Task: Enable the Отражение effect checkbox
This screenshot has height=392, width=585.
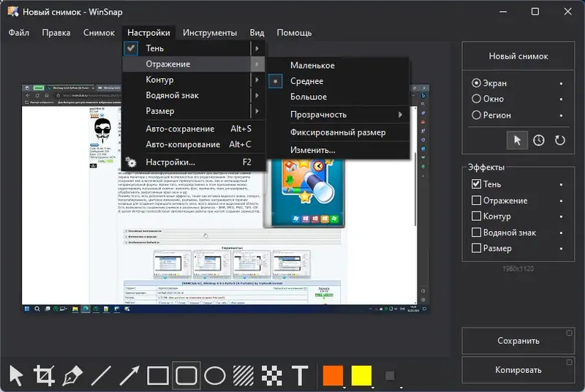Action: [476, 200]
